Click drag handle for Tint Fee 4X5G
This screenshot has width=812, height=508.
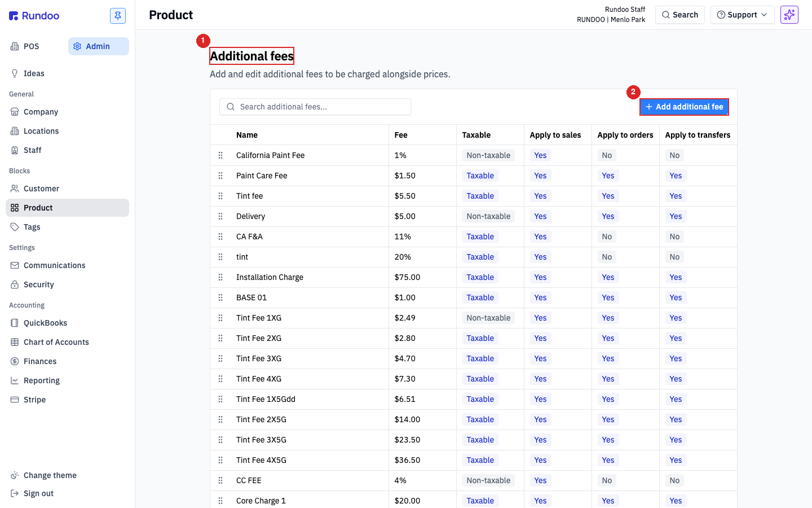click(220, 460)
